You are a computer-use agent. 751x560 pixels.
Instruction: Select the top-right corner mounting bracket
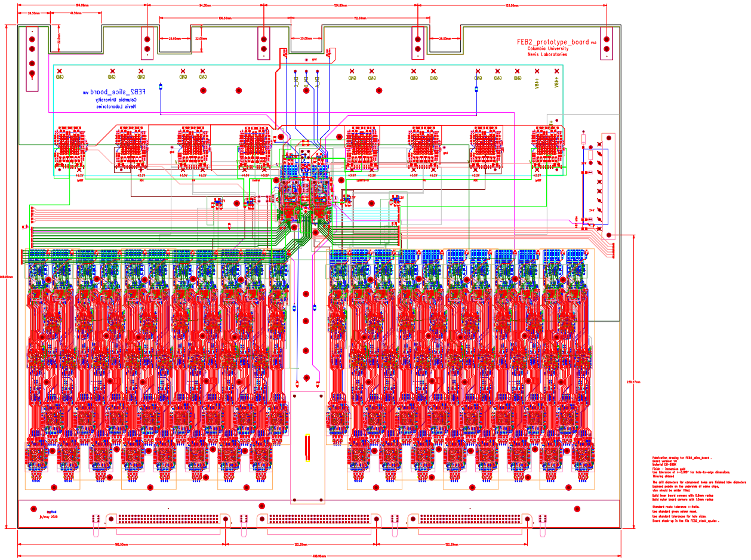click(x=607, y=43)
